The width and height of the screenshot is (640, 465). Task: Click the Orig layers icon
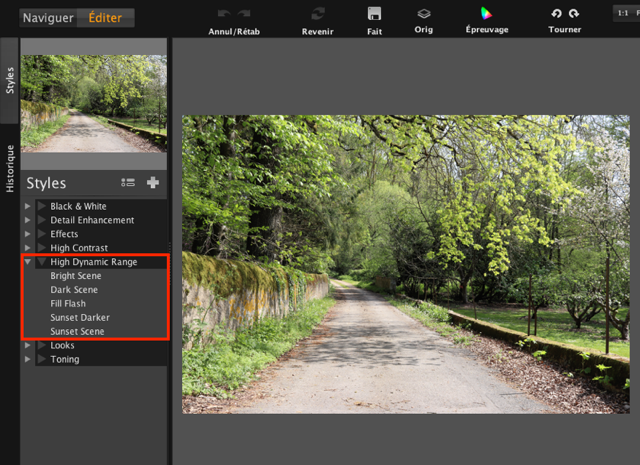(424, 14)
